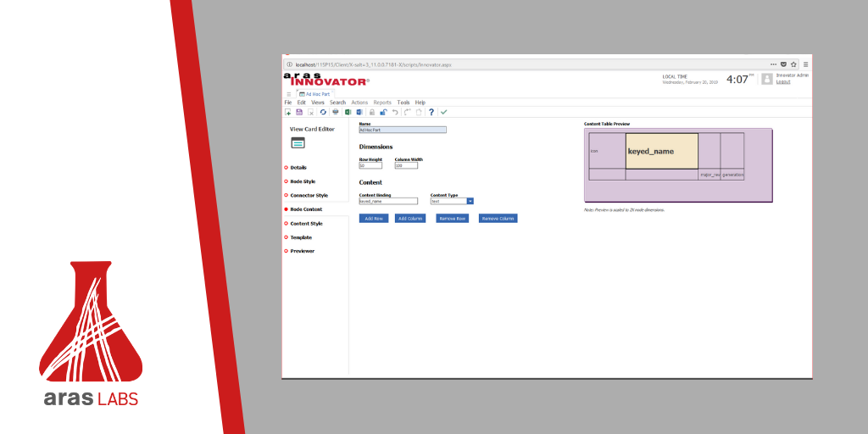
Task: Select the Details section in sidebar
Action: click(x=298, y=168)
